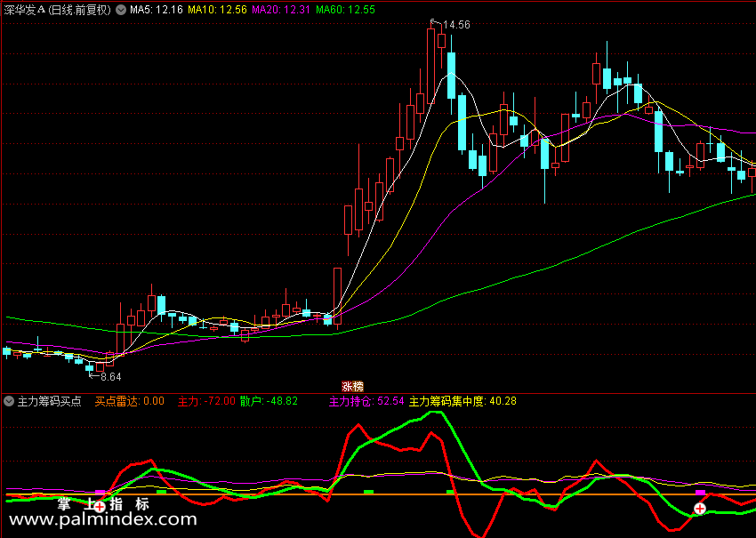Click the 深华发A stock title
Image resolution: width=756 pixels, height=538 pixels.
58,10
